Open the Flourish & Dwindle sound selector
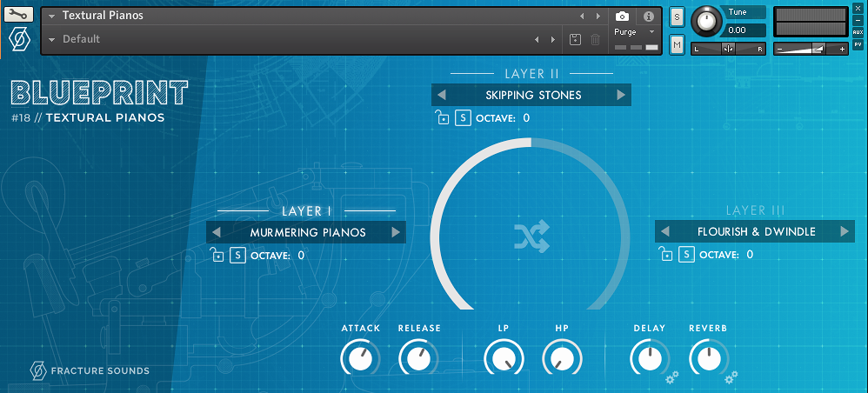Viewport: 868px width, 393px height. point(756,231)
